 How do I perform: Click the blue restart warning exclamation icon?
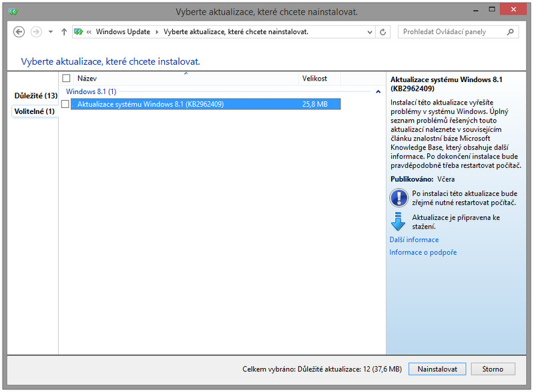[x=398, y=198]
